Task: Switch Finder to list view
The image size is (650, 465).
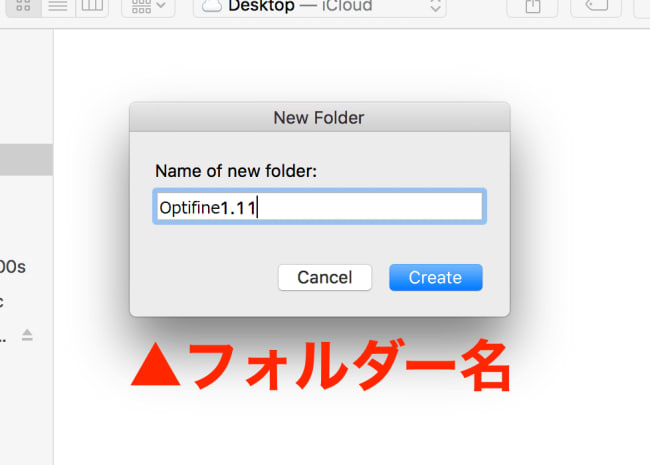Action: pos(58,7)
